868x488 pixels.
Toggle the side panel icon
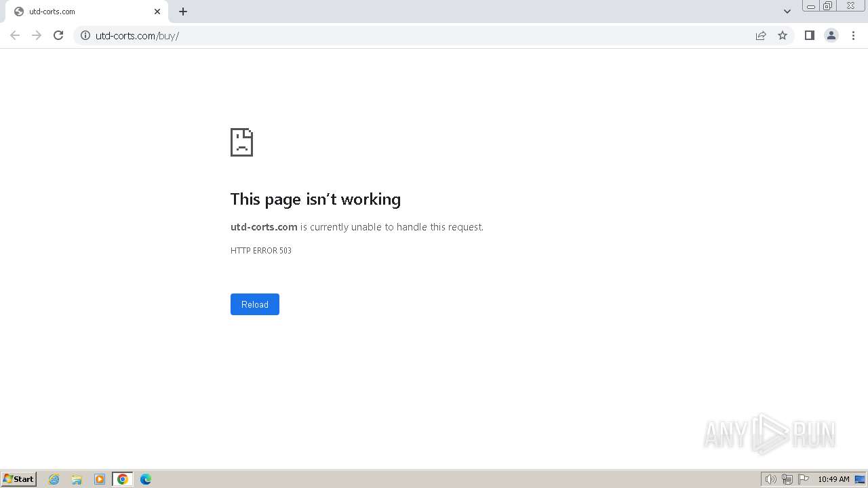809,35
